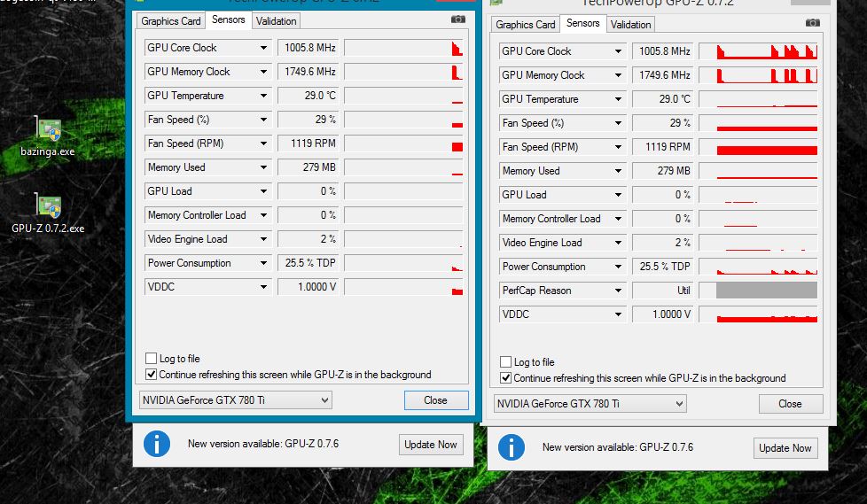Select the GPU-Z 0.7.2.exe desktop icon
Screen dimensions: 867x504
point(48,213)
